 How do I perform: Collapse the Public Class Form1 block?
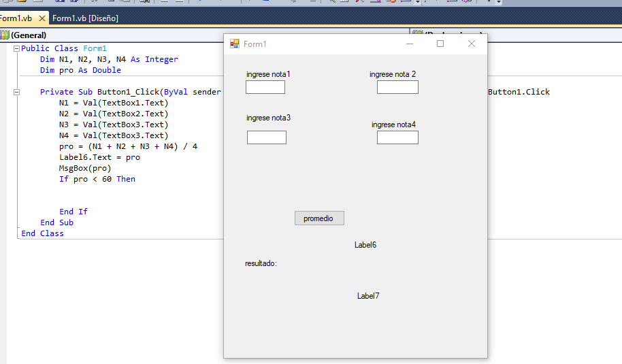16,48
